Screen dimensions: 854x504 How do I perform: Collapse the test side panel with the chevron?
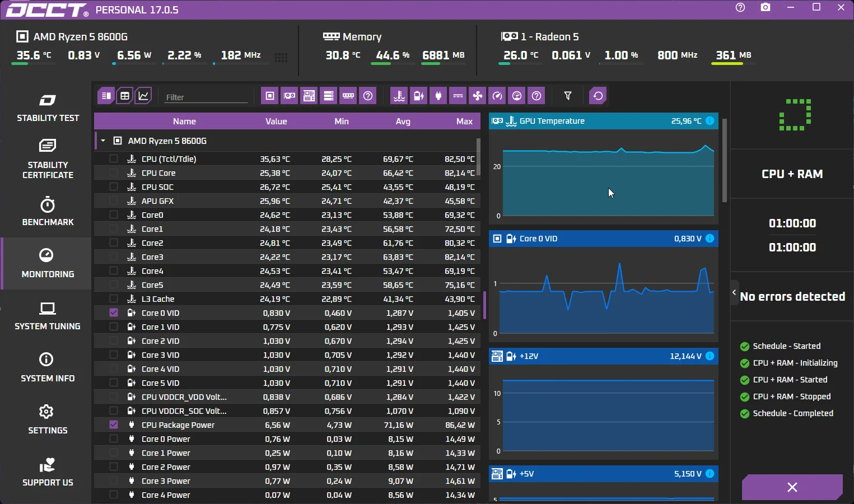pyautogui.click(x=734, y=292)
